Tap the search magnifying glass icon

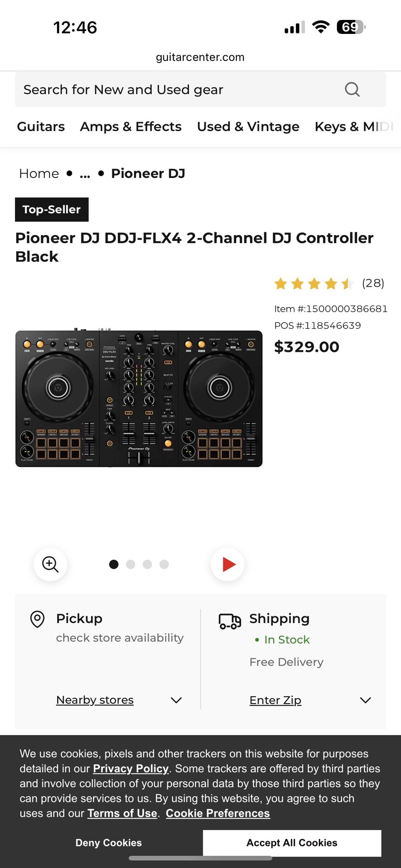tap(352, 90)
